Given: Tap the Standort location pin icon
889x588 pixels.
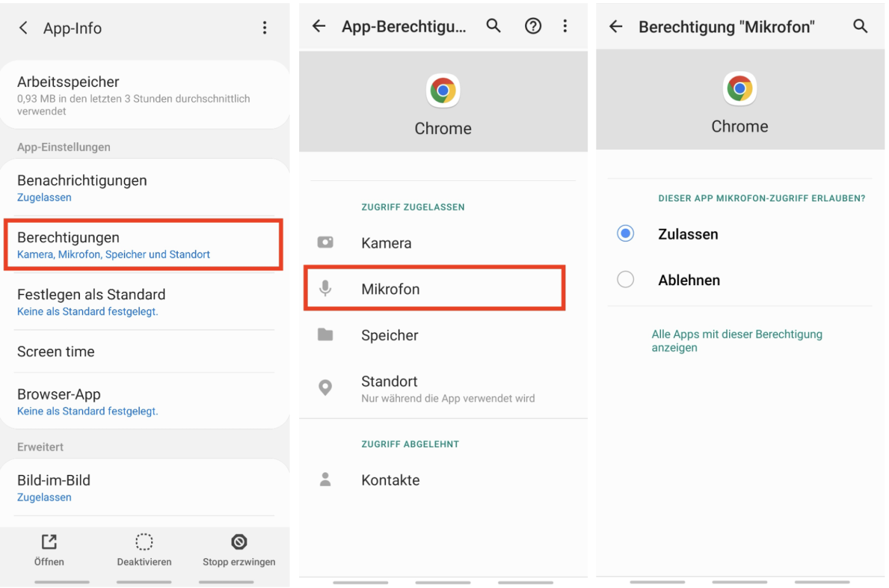Looking at the screenshot, I should click(x=325, y=387).
